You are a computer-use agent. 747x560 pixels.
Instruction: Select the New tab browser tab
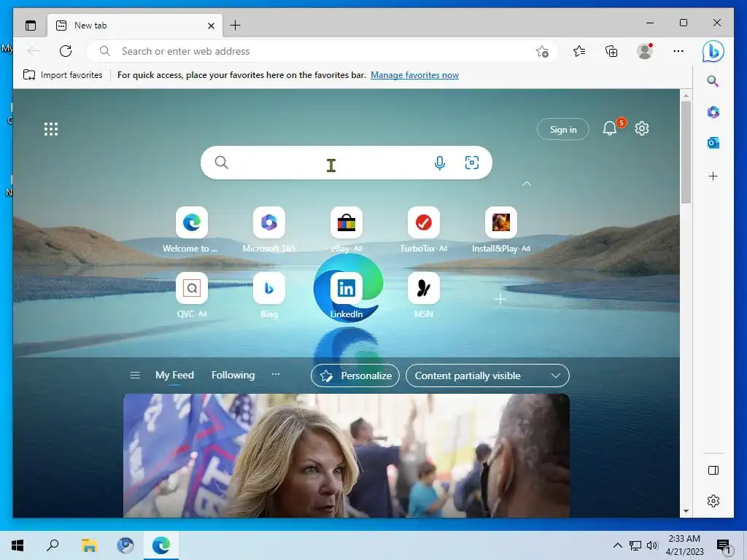135,26
